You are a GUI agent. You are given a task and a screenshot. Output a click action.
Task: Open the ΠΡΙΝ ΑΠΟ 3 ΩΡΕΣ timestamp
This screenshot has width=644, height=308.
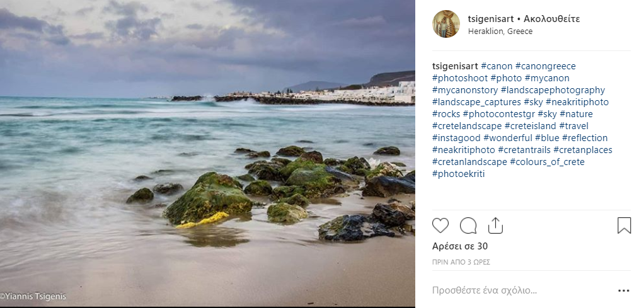coord(461,262)
